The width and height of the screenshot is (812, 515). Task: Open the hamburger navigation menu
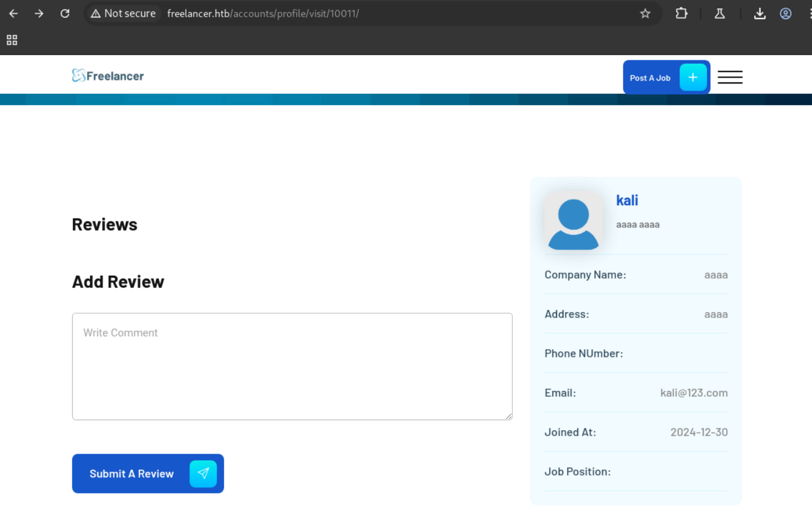[x=730, y=77]
